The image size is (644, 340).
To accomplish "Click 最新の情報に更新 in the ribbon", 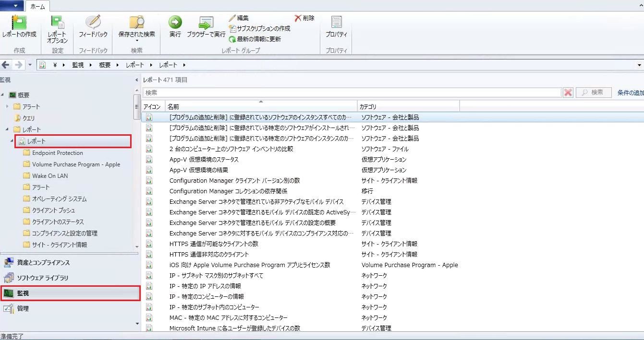I will (x=255, y=39).
